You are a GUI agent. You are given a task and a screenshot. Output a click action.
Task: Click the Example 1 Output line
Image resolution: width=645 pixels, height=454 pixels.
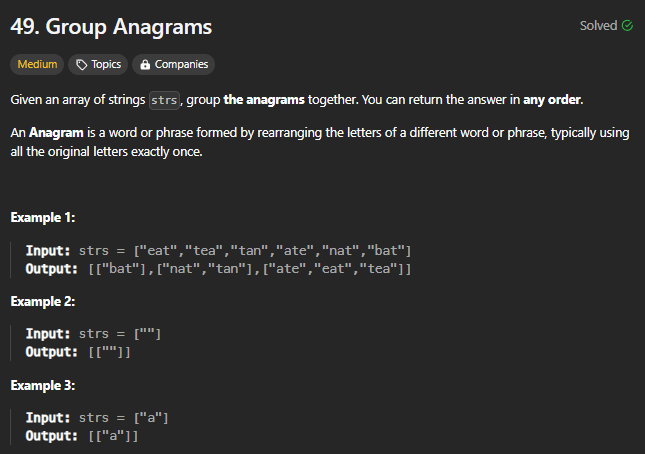click(218, 269)
